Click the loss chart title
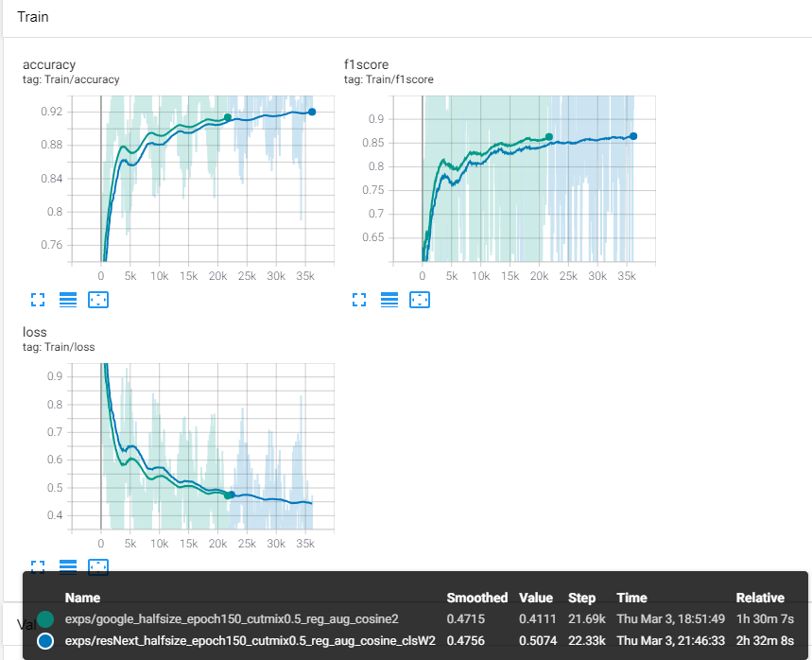 [35, 332]
